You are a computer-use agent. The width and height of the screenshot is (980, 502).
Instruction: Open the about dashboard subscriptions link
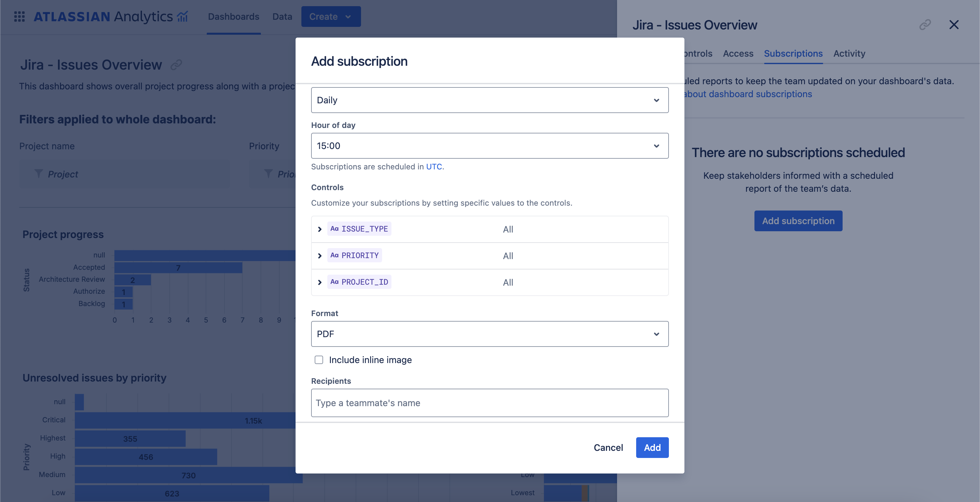click(x=748, y=94)
